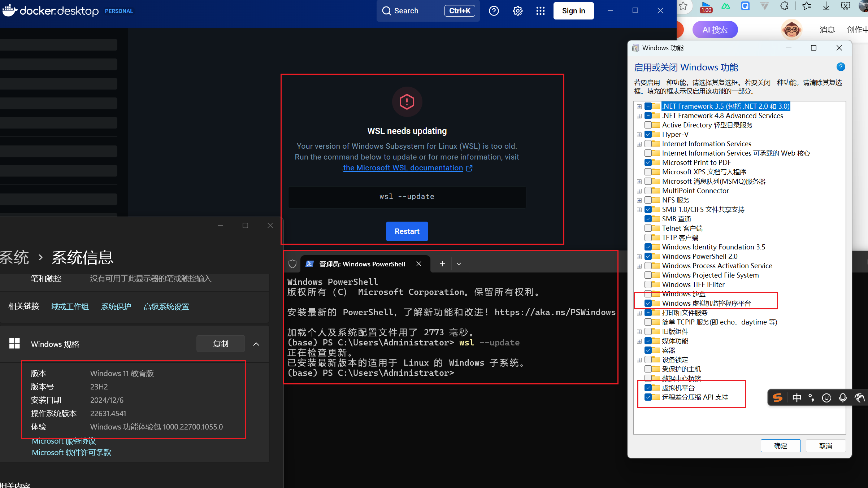Click the 复制 button for Windows specs

coord(221,344)
